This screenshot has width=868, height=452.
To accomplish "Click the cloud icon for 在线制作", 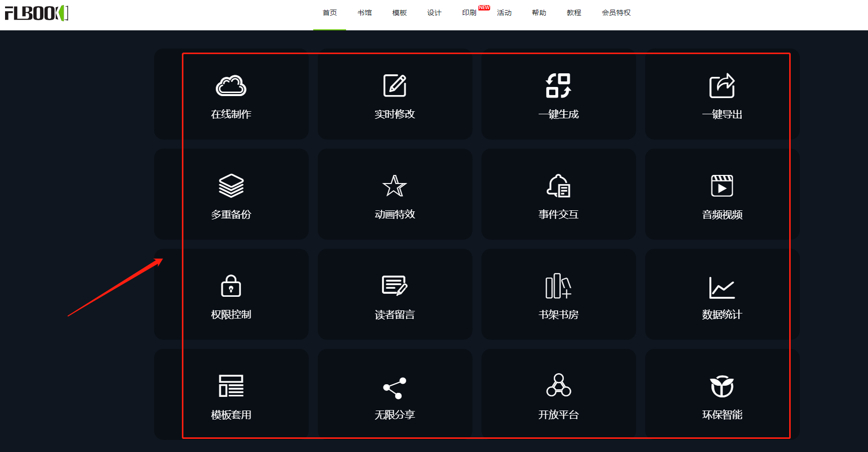I will (231, 86).
